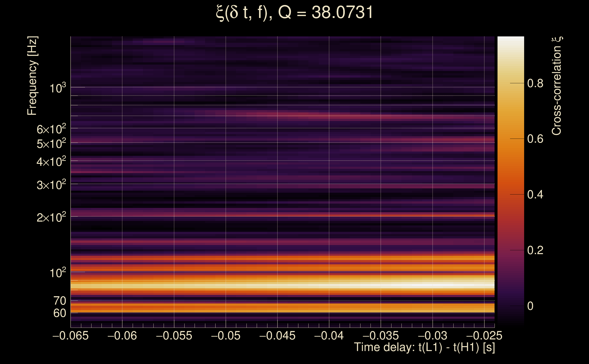Click the 0.8 tick on the colorbar
Screen dimensions: 589x364
[535, 83]
